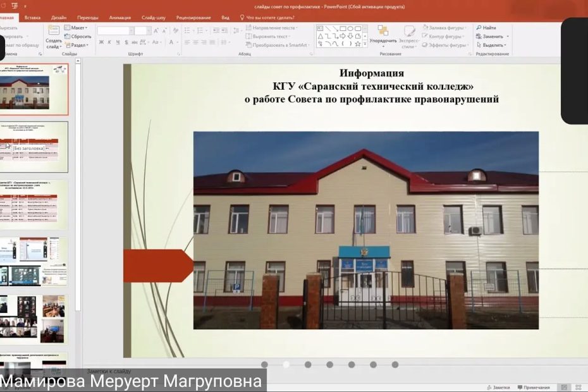Open Направление текста dropdown
Image resolution: width=588 pixels, height=392 pixels.
(271, 28)
